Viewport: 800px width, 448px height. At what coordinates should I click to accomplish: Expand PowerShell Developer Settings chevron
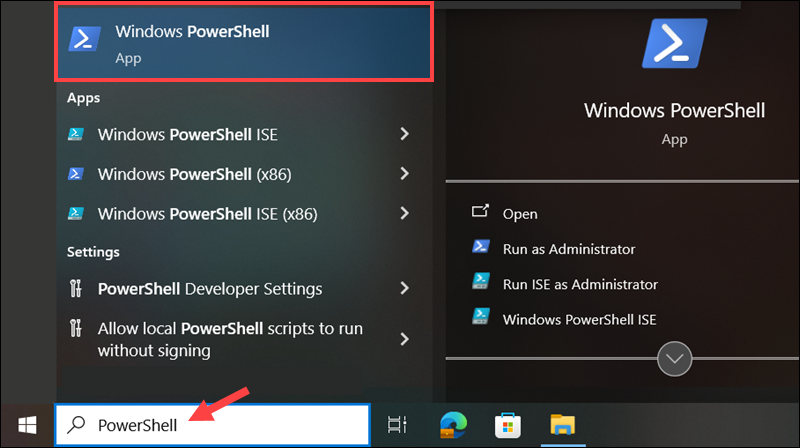pos(405,289)
